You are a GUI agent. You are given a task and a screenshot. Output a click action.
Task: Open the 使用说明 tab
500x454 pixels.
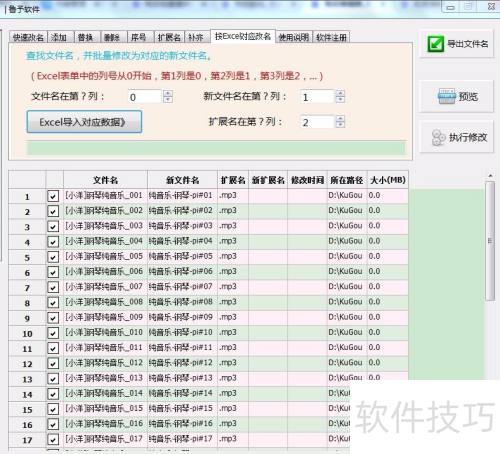click(294, 37)
